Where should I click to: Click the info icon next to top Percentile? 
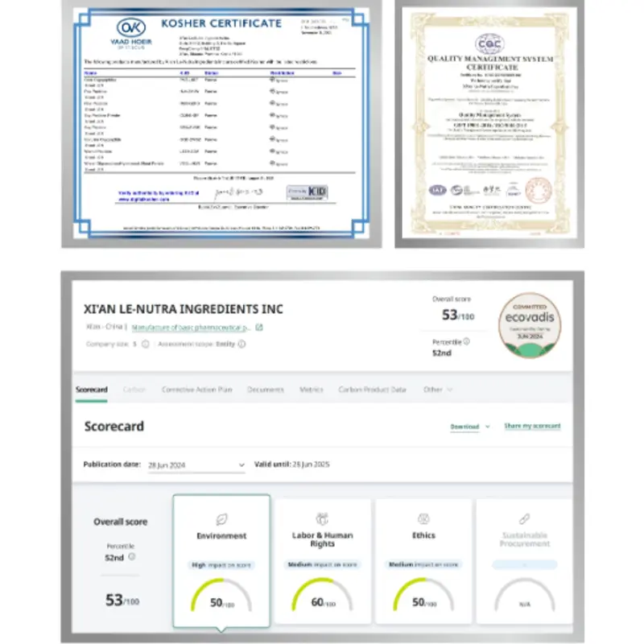click(467, 341)
